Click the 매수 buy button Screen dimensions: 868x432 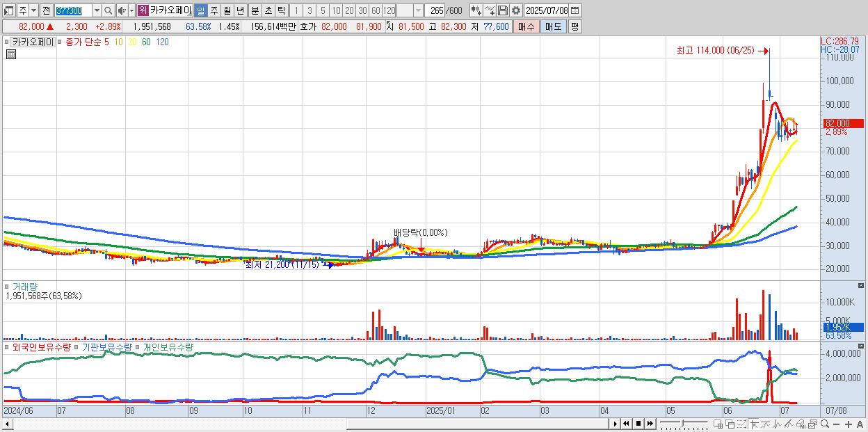[x=527, y=26]
